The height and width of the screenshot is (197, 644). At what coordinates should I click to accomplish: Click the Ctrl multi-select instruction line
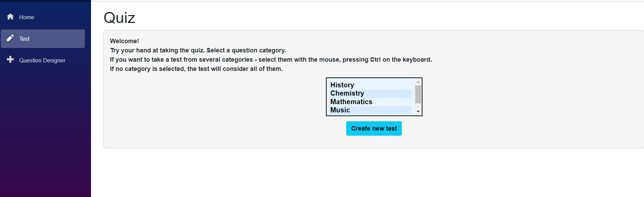click(271, 60)
